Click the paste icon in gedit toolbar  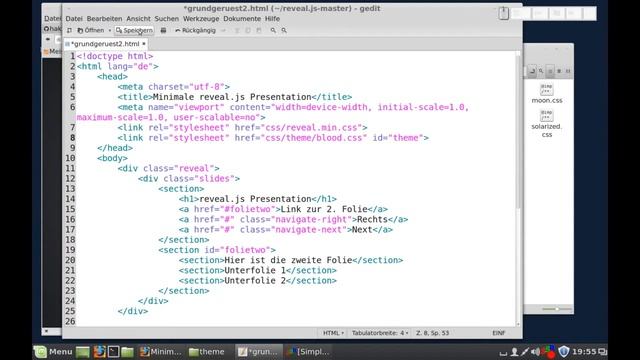259,30
